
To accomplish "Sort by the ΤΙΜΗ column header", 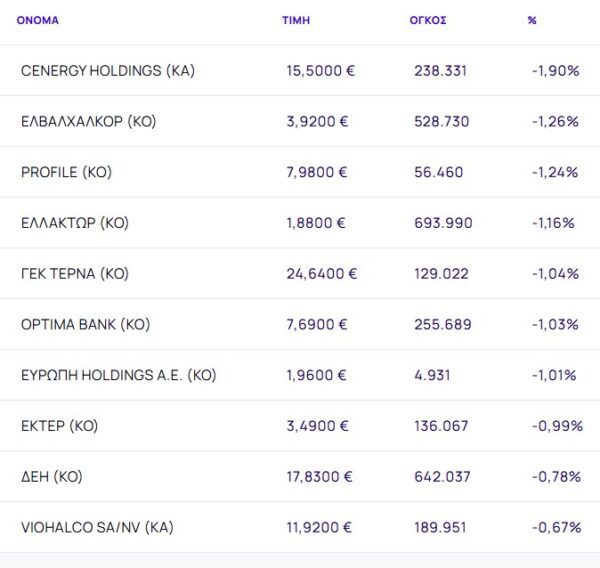I will coord(296,20).
